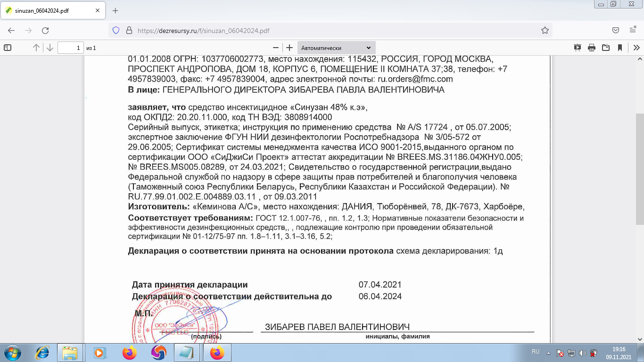Expand the PDF tools menu chevrons
Viewport: 644px width, 362px height.
[x=636, y=48]
